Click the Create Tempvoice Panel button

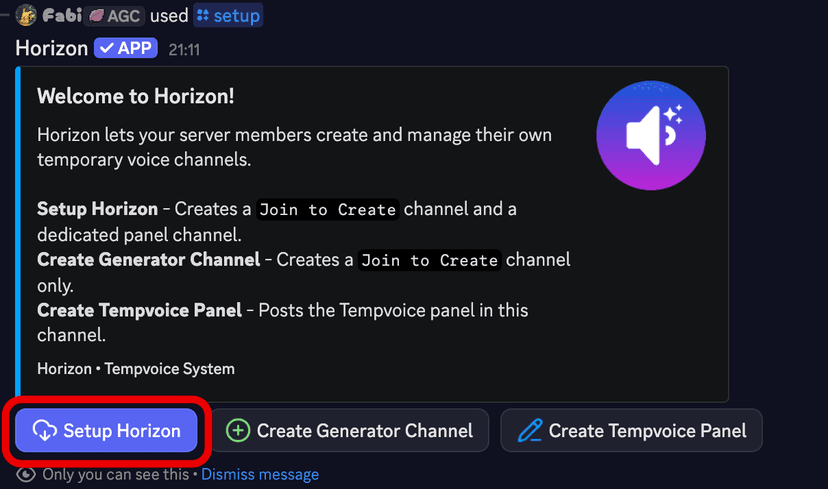click(x=632, y=430)
